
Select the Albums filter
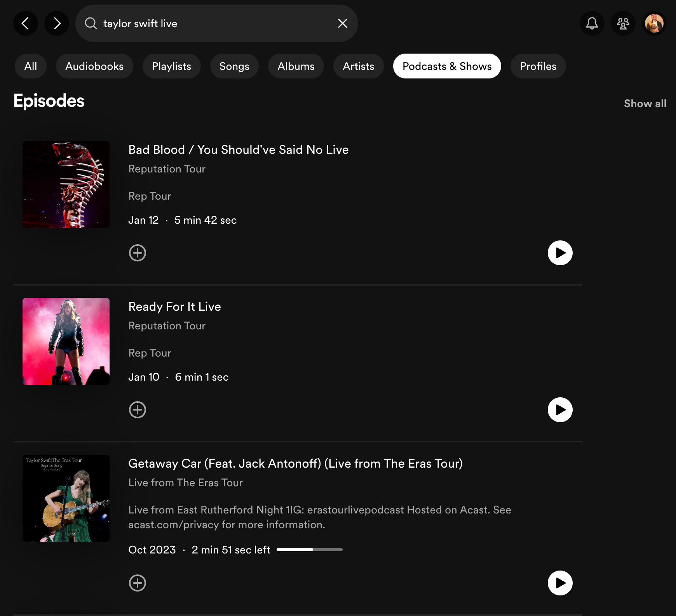pos(296,66)
